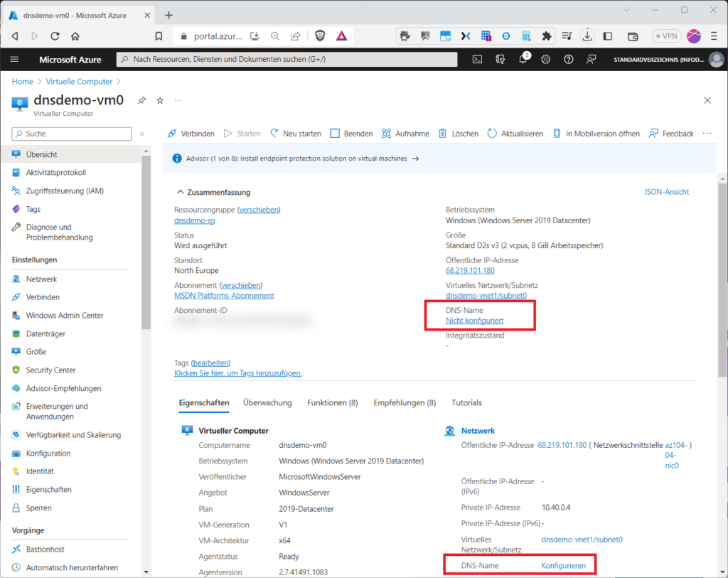Click 'Klicken Sie hier, um Tags hinzuzufügen'
This screenshot has width=728, height=578.
(237, 373)
